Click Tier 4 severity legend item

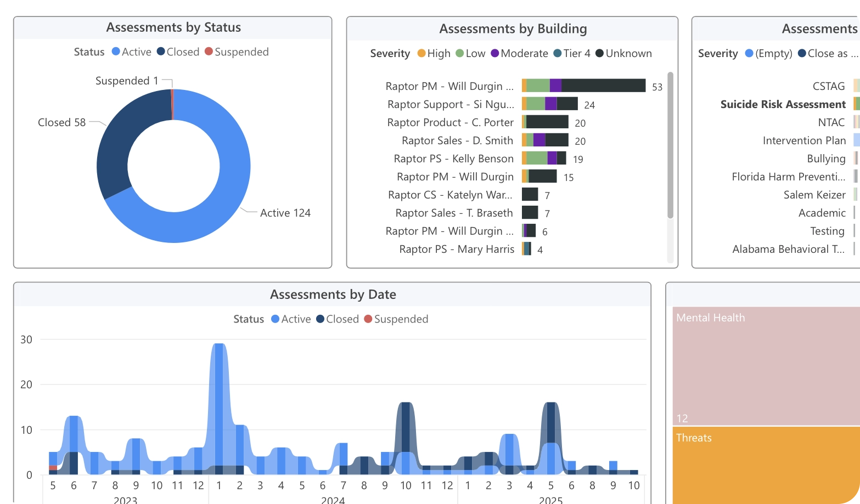coord(572,54)
